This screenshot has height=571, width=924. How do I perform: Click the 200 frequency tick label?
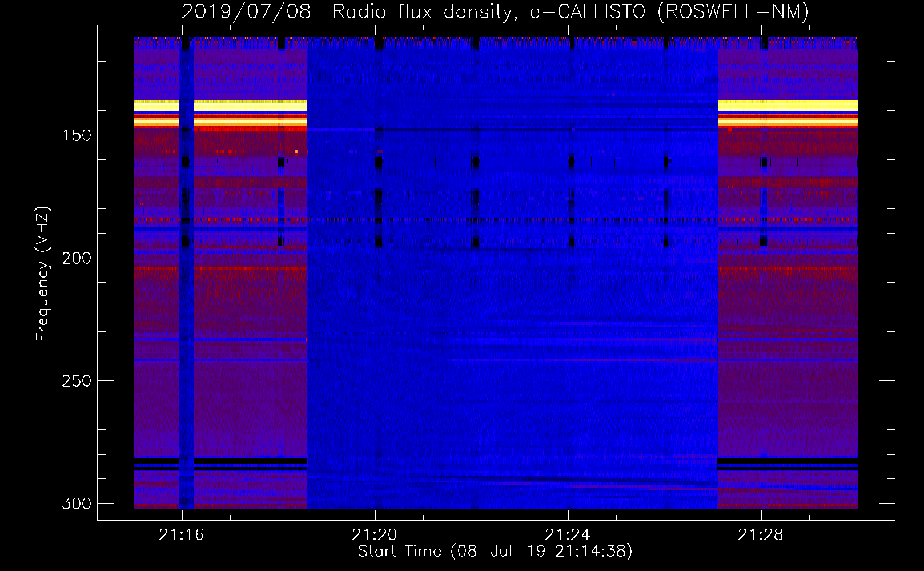77,258
